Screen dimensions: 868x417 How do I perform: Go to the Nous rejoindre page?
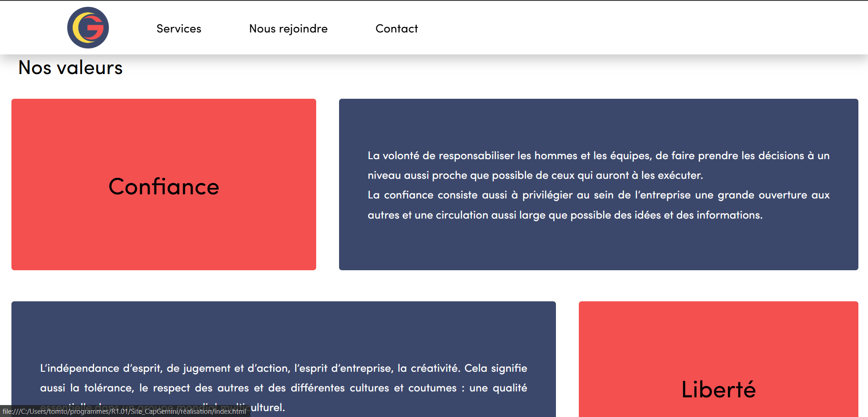pyautogui.click(x=288, y=28)
